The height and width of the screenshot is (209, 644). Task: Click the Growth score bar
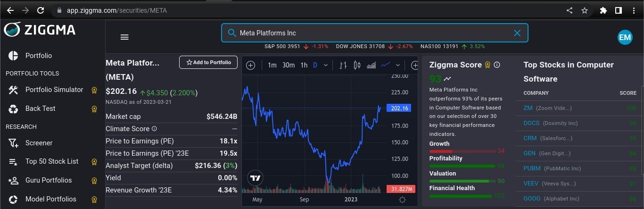(462, 151)
